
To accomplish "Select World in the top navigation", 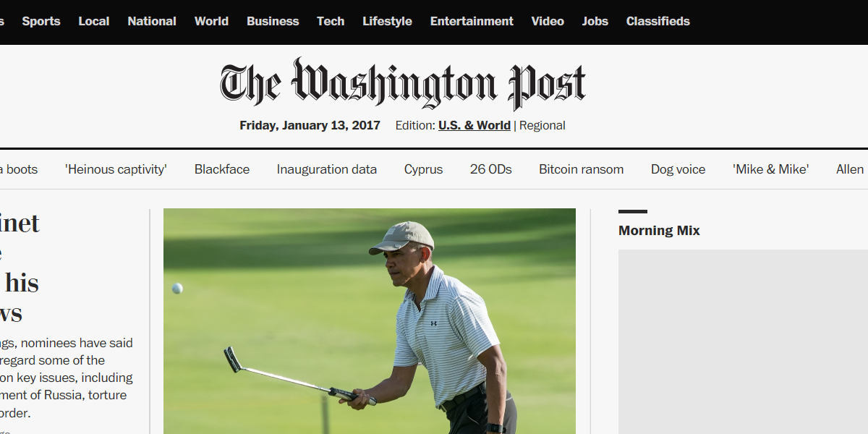I will point(211,21).
